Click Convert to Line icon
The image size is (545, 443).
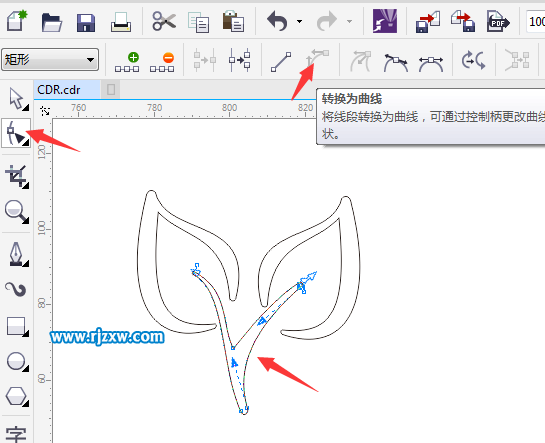click(x=281, y=62)
